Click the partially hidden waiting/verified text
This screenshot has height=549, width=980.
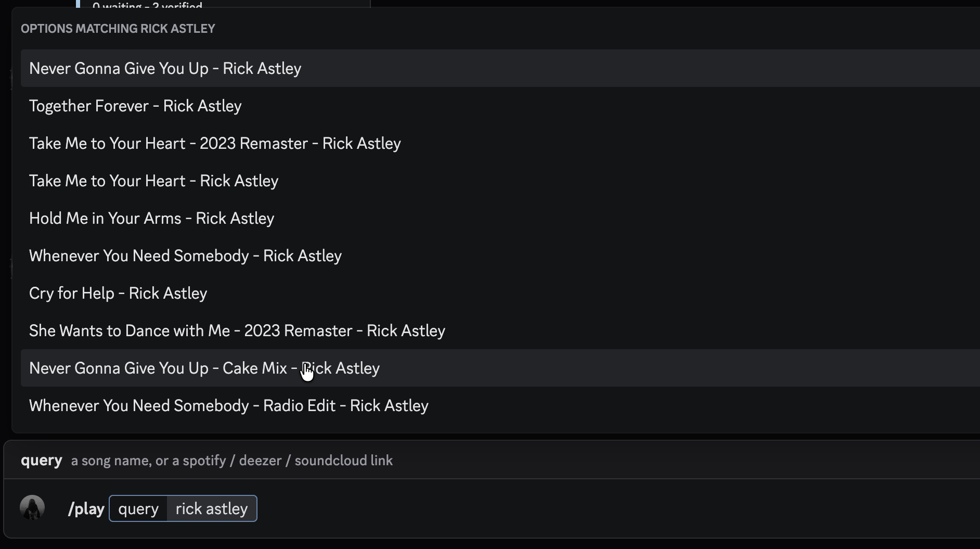click(x=147, y=5)
